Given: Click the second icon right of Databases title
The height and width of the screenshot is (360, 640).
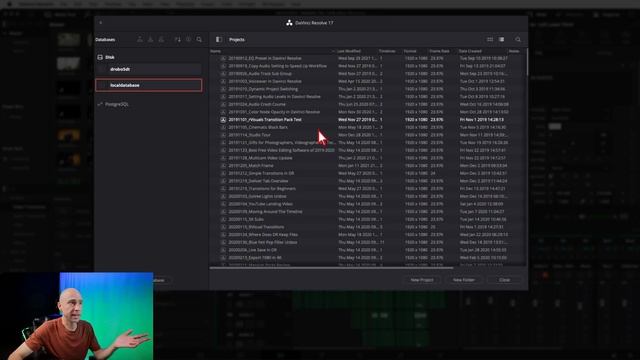Looking at the screenshot, I should [151, 40].
